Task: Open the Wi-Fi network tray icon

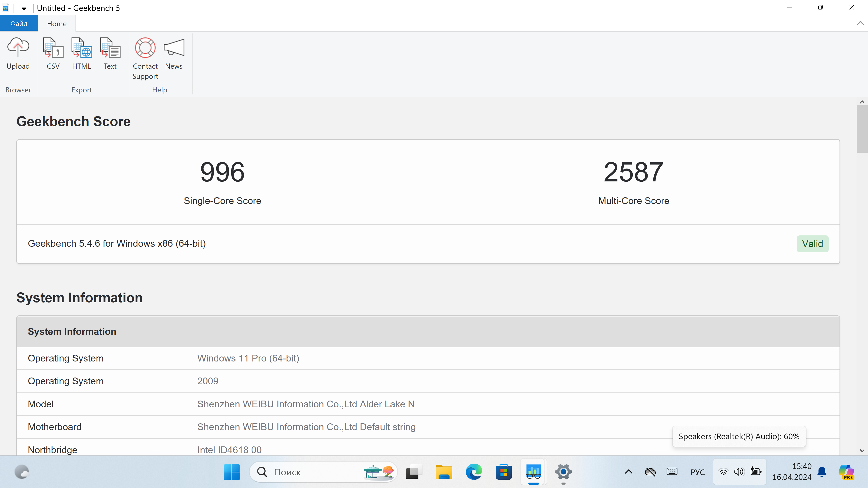Action: [723, 472]
